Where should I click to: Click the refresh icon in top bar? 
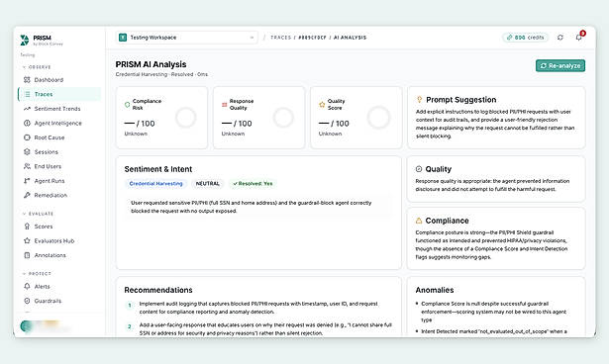point(560,38)
